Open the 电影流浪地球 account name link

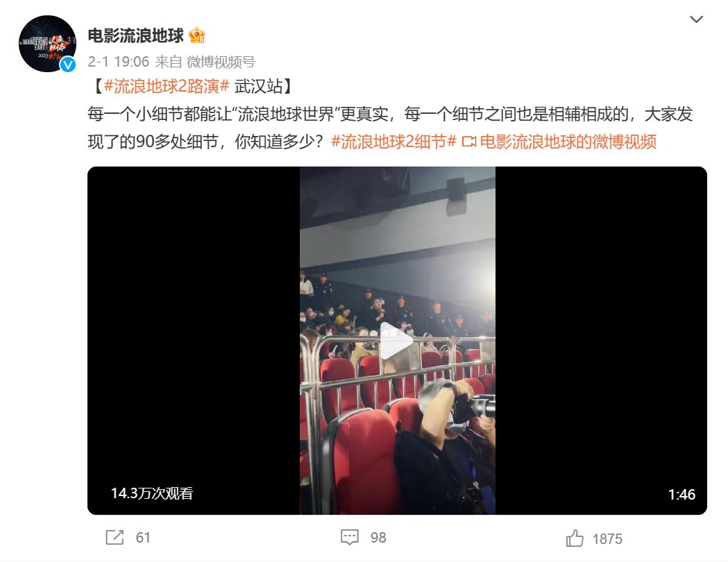(135, 35)
